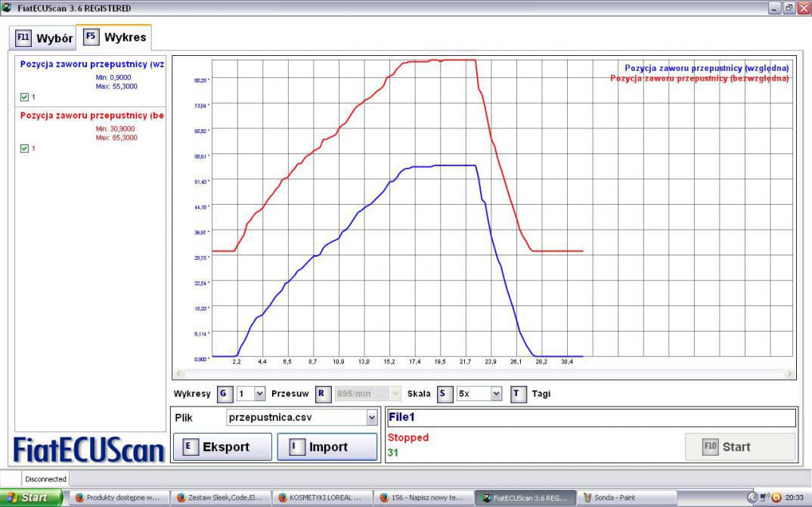812x507 pixels.
Task: Open the Firefox 'Produkty dostępne' taskbar item
Action: coord(117,498)
